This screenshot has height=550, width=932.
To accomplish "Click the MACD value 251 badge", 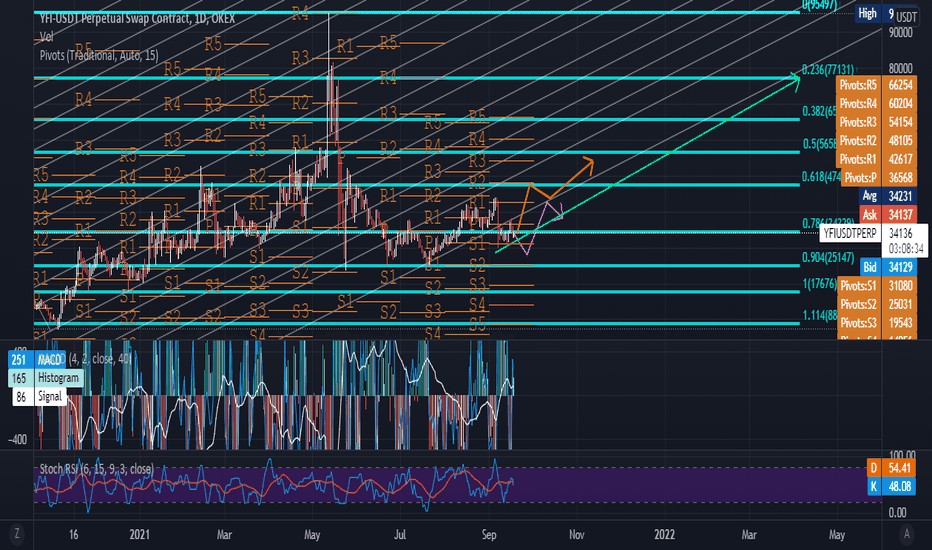I will point(19,359).
